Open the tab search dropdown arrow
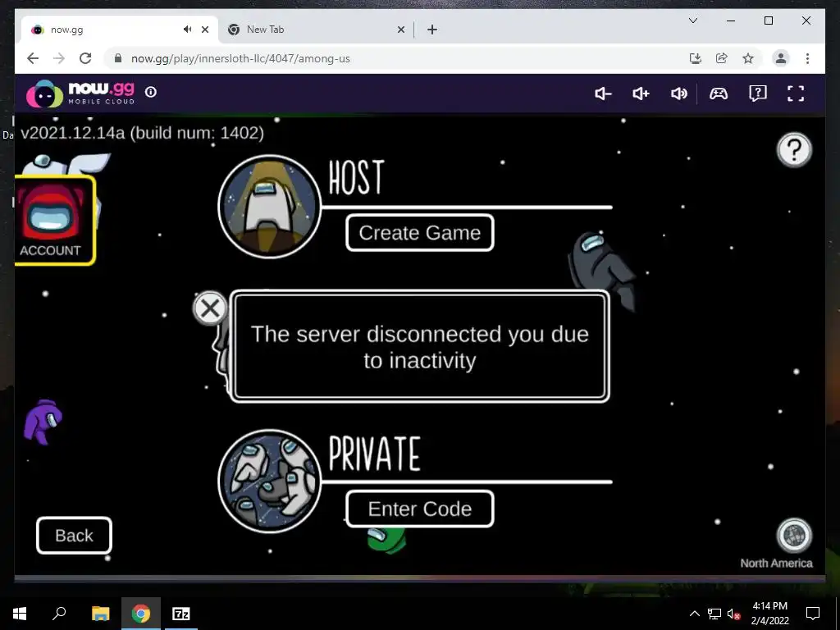840x630 pixels. coord(692,21)
